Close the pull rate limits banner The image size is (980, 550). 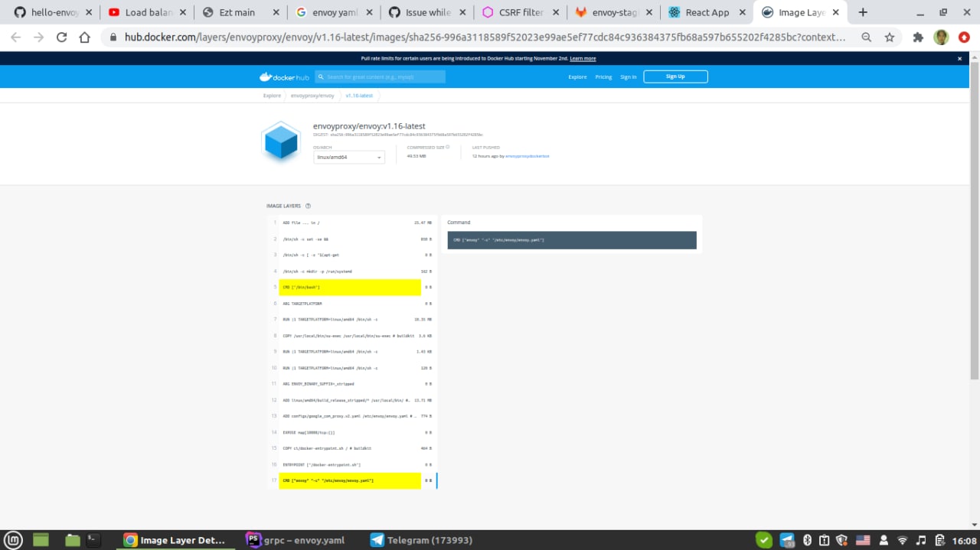tap(959, 58)
